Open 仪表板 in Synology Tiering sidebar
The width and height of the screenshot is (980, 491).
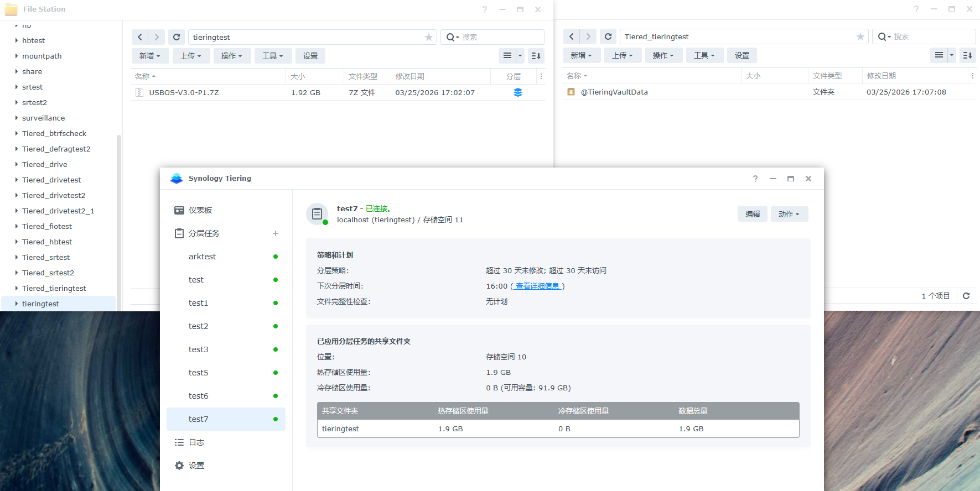click(200, 210)
